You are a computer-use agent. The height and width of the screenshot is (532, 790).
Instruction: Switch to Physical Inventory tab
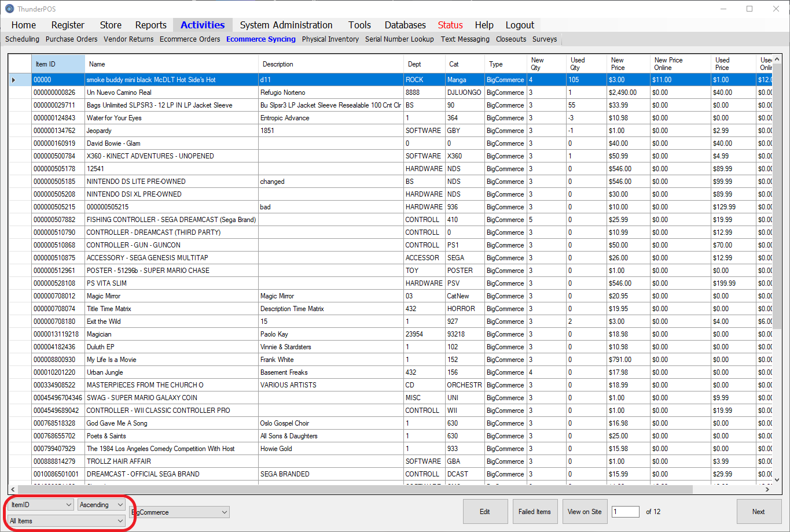click(x=330, y=39)
